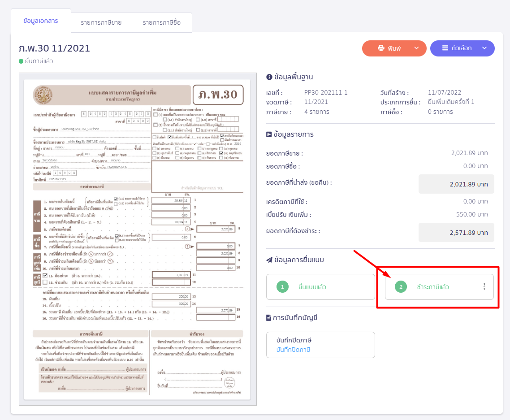
Task: Click the list icon beside ข้อมูลรายการ heading
Action: [269, 134]
